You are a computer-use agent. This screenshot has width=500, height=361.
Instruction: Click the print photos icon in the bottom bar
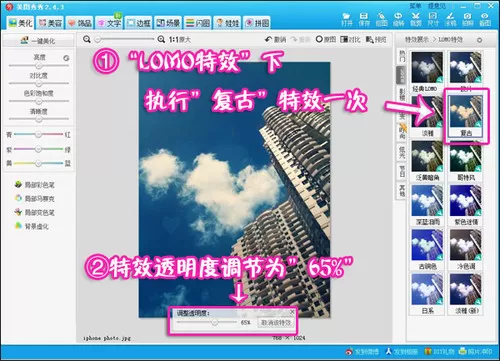(x=475, y=352)
